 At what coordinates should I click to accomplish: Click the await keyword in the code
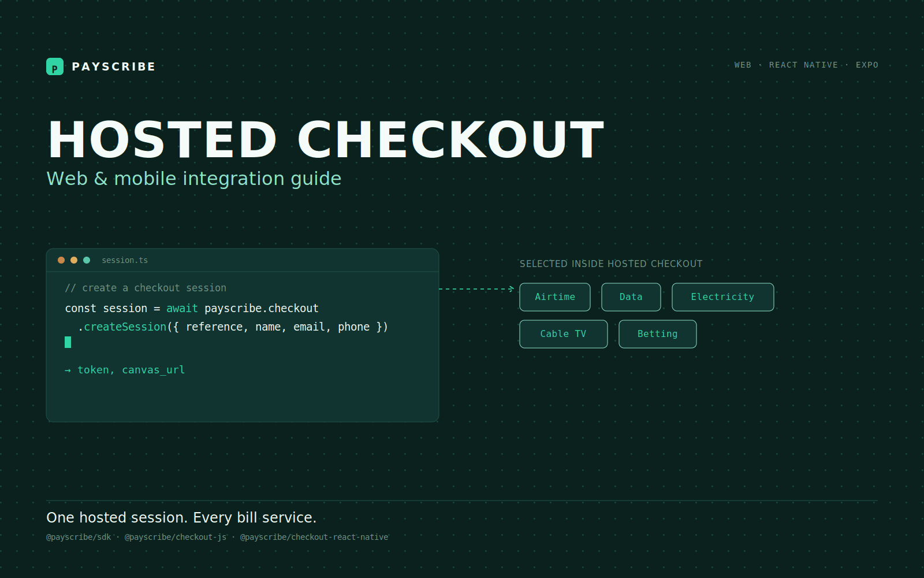(182, 308)
